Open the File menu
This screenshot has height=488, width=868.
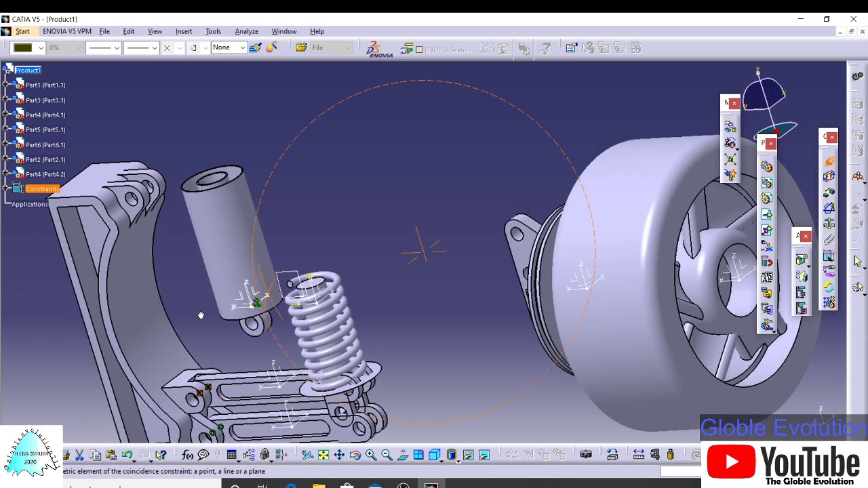(x=104, y=31)
